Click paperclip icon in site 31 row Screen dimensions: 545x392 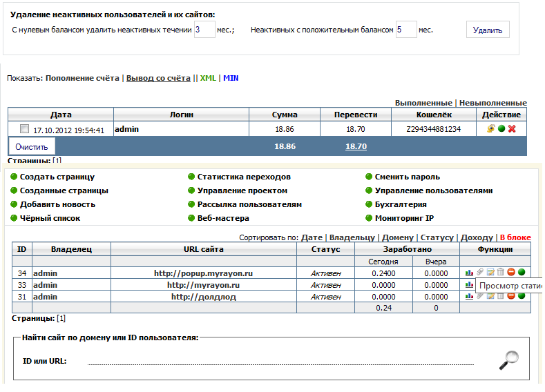click(480, 296)
